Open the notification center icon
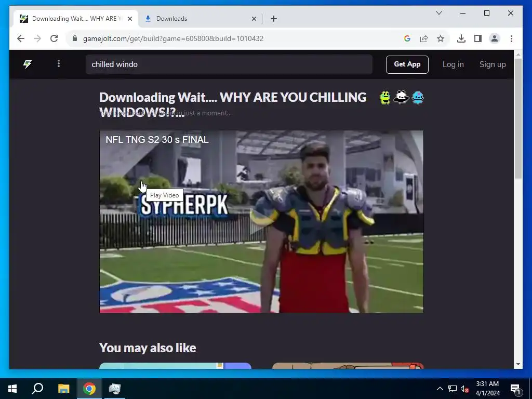 pos(515,389)
